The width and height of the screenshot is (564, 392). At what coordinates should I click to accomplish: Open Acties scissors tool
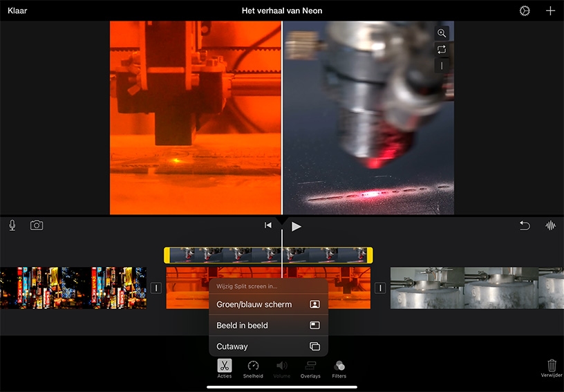[x=225, y=368]
